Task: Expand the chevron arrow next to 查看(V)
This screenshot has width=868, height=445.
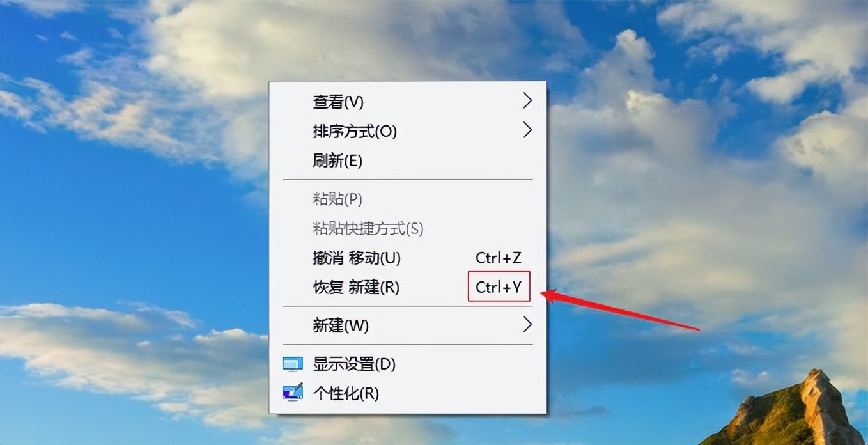Action: click(x=527, y=100)
